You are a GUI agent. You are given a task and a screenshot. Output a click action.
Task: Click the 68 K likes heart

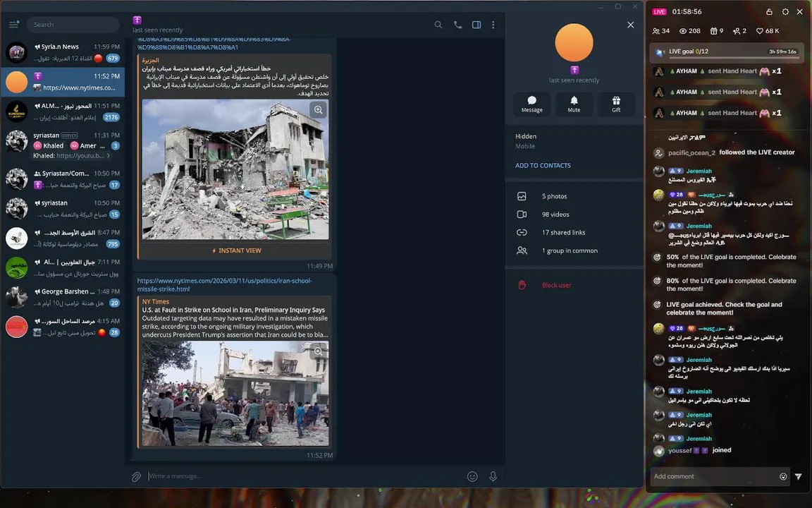[760, 30]
